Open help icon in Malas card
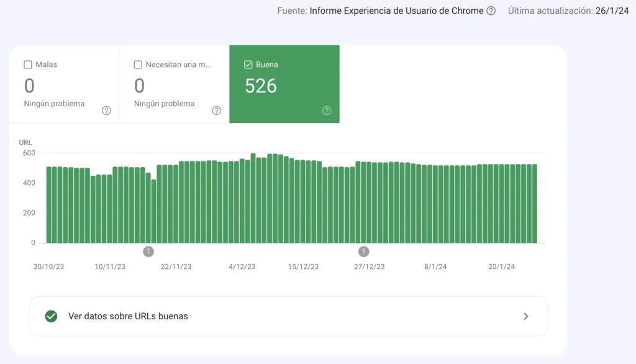Viewport: 636px width, 364px height. click(106, 111)
